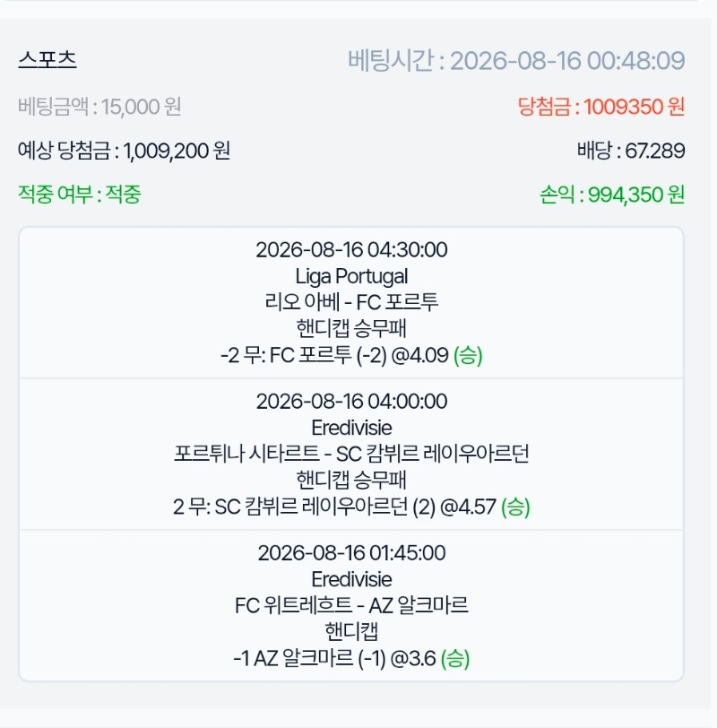This screenshot has height=728, width=717.
Task: Click the 04:30:00 Liga Portugal match time
Action: click(x=351, y=250)
